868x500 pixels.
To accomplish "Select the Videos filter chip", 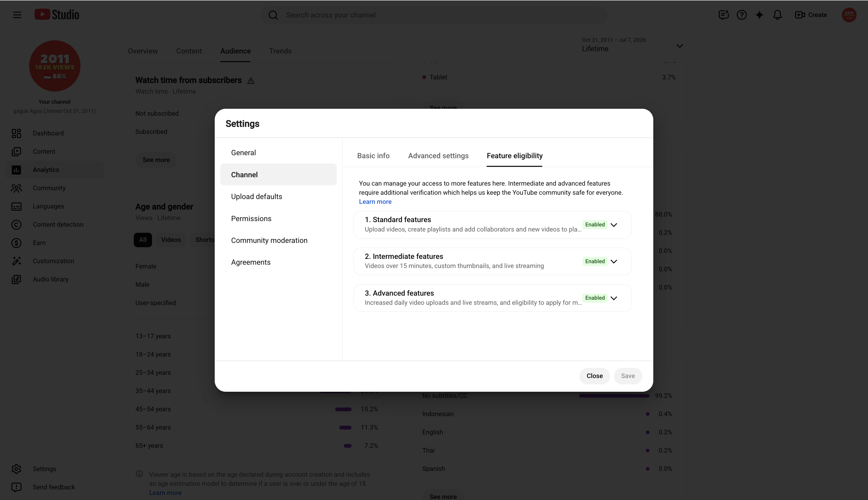I will tap(171, 240).
